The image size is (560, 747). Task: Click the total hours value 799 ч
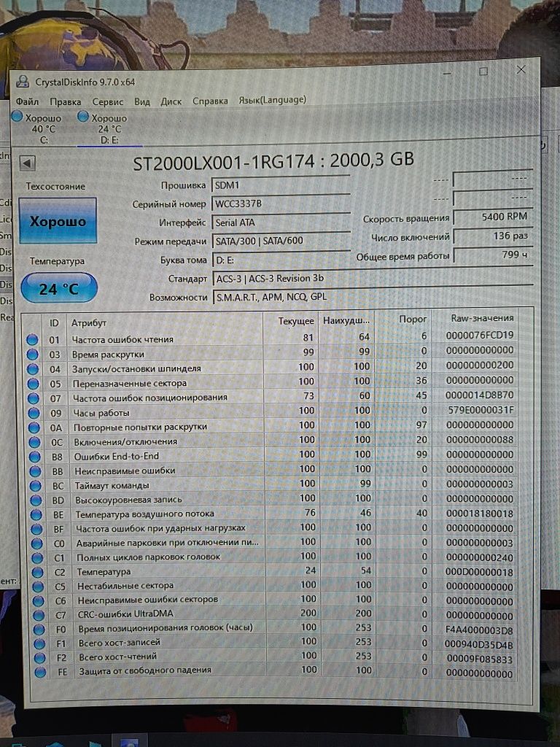coord(493,255)
